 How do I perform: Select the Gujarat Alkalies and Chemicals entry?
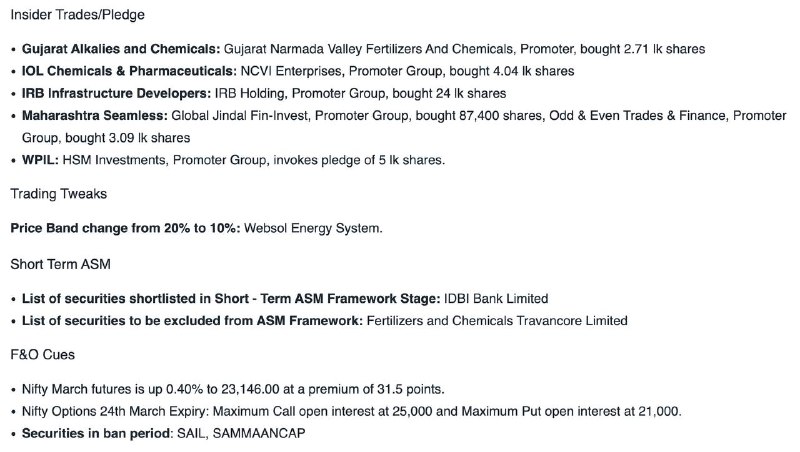(x=121, y=49)
